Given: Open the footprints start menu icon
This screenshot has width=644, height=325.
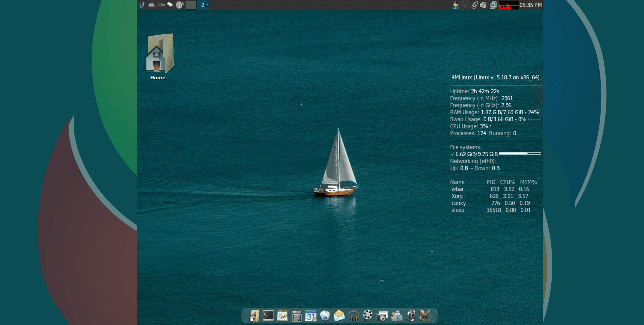Looking at the screenshot, I should tap(142, 5).
